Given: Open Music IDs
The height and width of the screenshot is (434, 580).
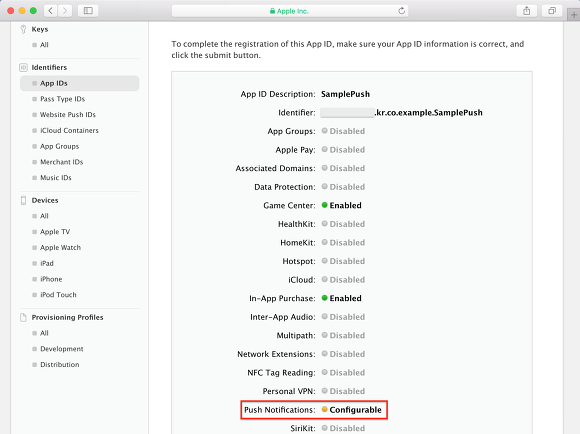Looking at the screenshot, I should 55,178.
